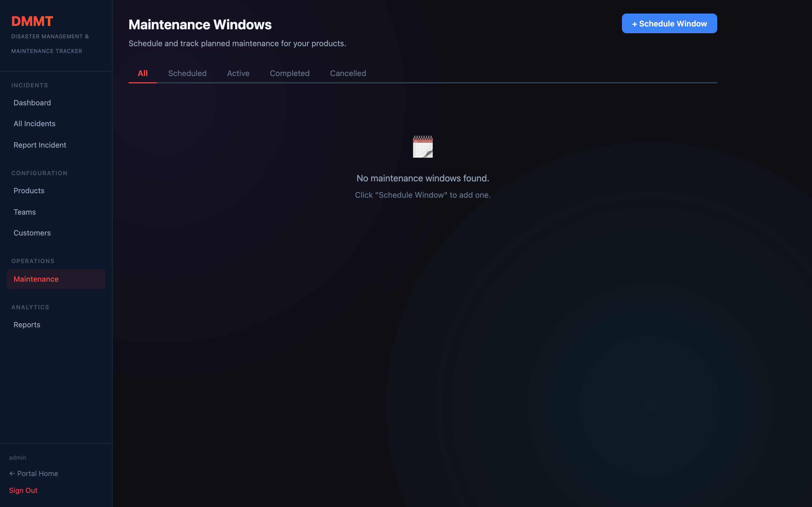Screen dimensions: 812x507
Task: Click Sign Out
Action: tap(23, 490)
